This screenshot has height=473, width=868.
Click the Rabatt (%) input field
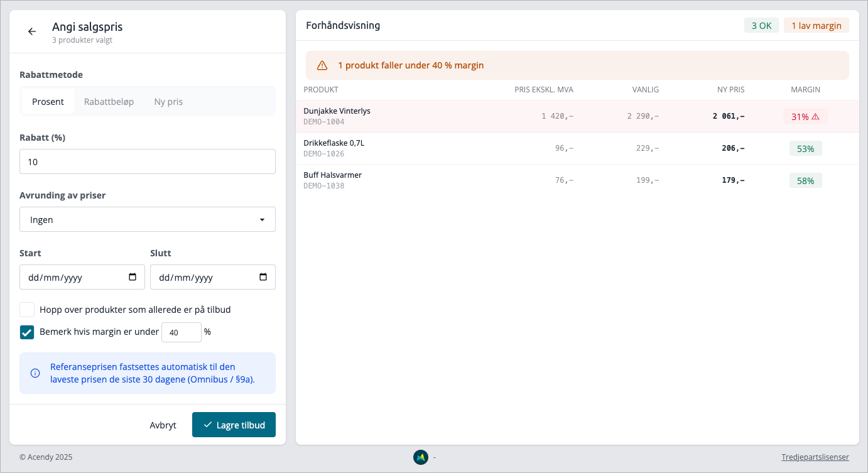(x=148, y=161)
